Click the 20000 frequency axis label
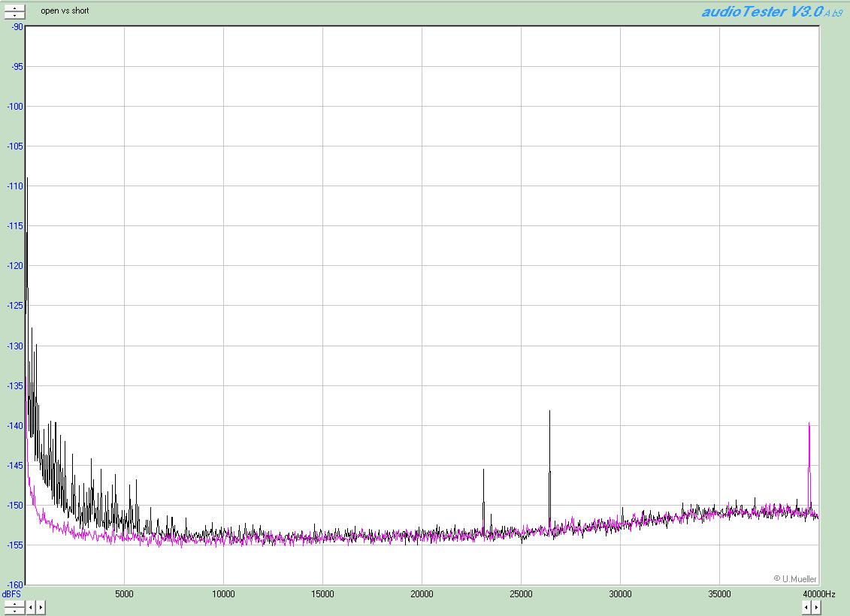 click(422, 594)
